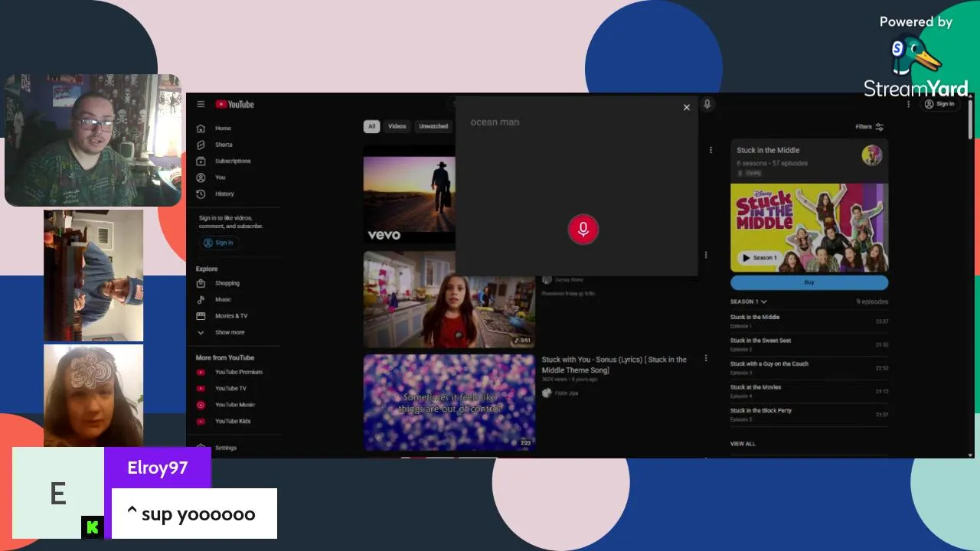Click VIEW ALL episodes
This screenshot has width=980, height=551.
click(x=743, y=444)
